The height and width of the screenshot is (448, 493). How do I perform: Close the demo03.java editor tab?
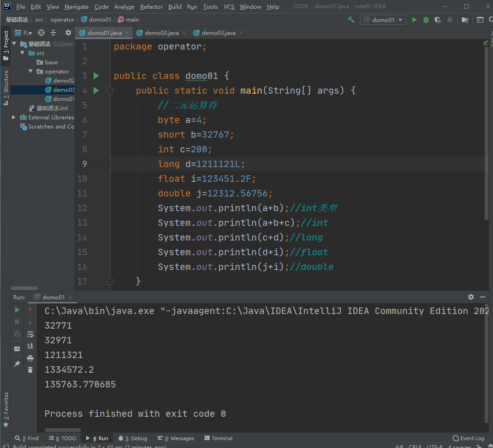241,33
